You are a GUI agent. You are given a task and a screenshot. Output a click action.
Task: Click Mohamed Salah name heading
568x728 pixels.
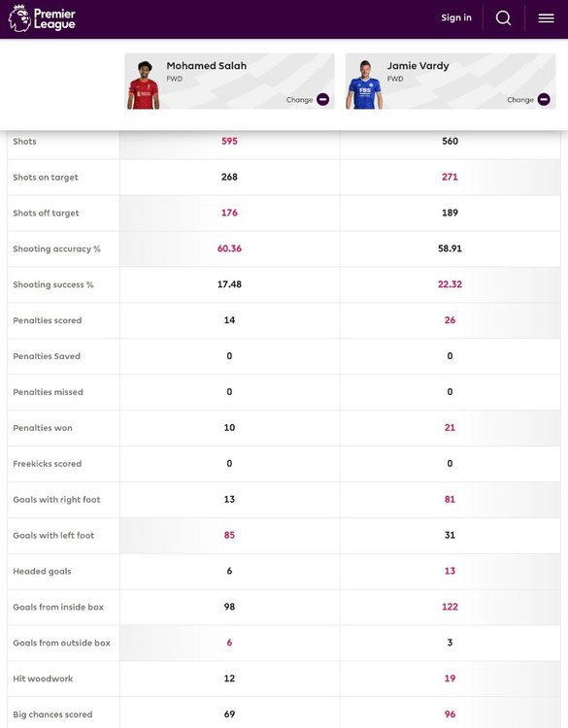pos(206,66)
